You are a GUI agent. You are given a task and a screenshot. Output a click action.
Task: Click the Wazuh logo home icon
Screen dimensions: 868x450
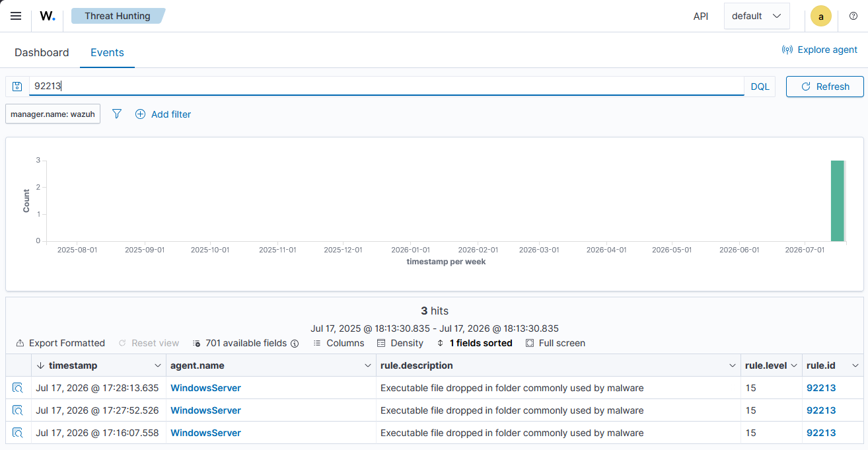pyautogui.click(x=48, y=16)
